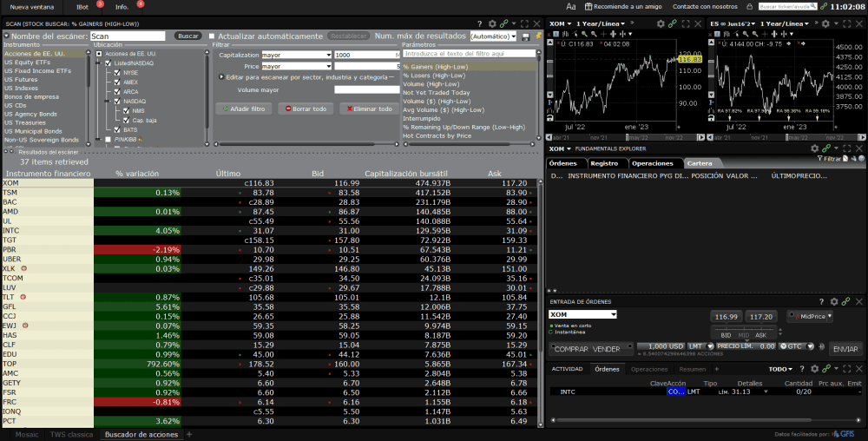Uncheck the NMS checkbox
The height and width of the screenshot is (441, 868).
pos(126,110)
